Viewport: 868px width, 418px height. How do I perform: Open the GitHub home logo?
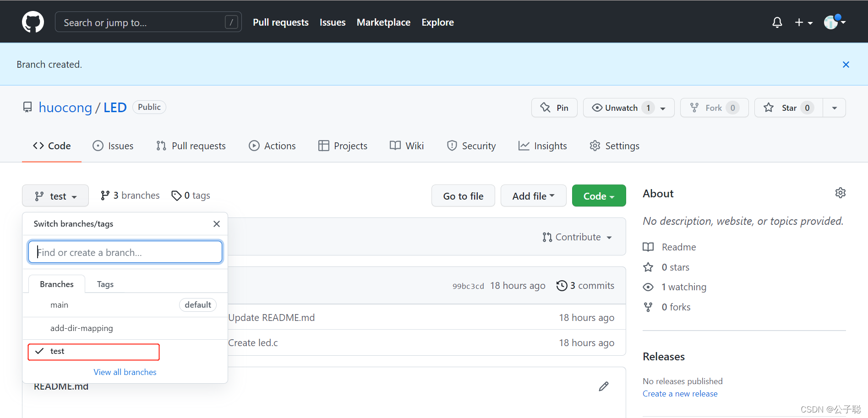[x=33, y=22]
